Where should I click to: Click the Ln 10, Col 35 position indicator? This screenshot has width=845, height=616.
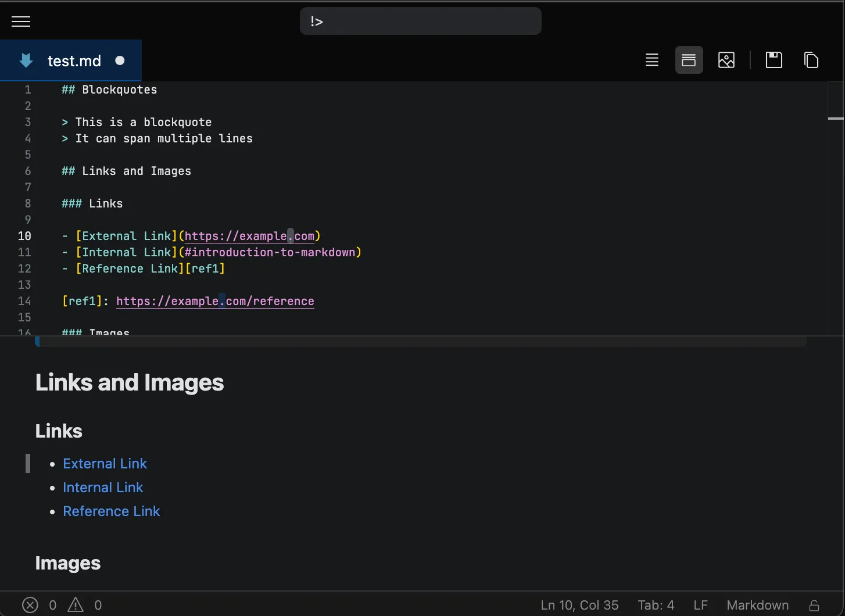click(579, 605)
